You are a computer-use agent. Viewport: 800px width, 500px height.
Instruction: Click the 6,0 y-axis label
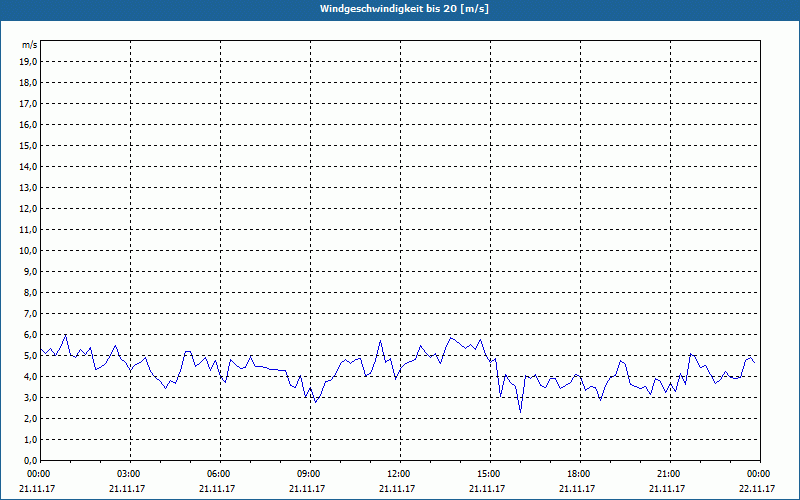point(30,335)
